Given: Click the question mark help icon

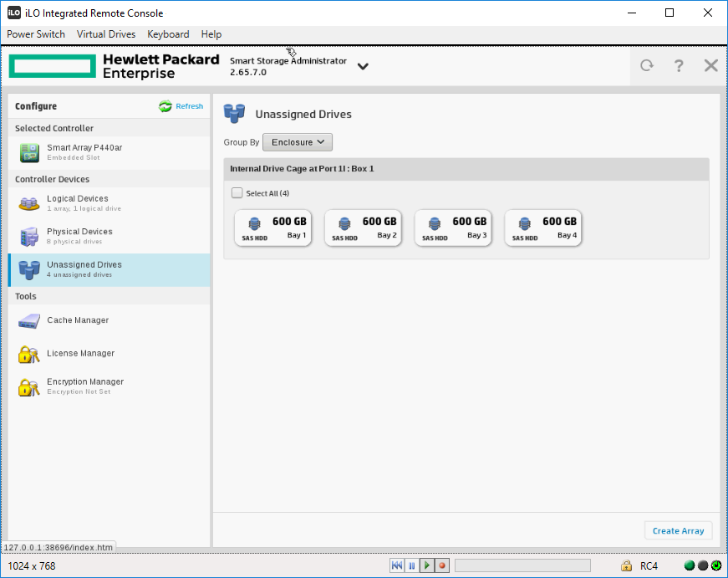Looking at the screenshot, I should (679, 65).
